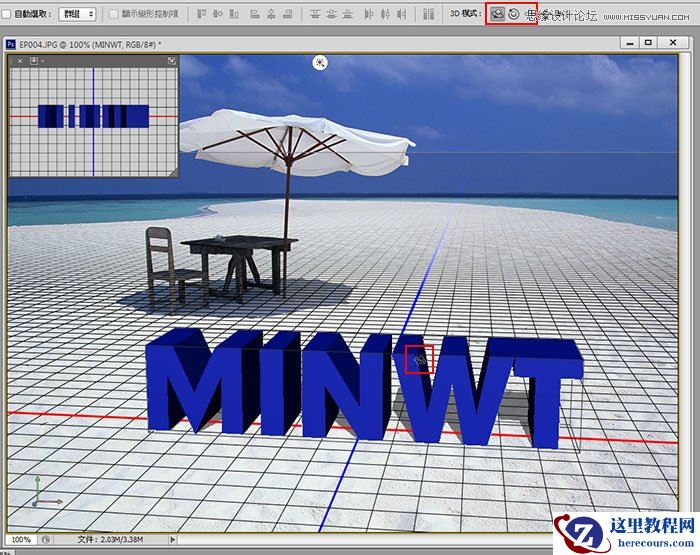Open the 群組 auto-select dropdown
Viewport: 700px width, 555px height.
point(78,14)
